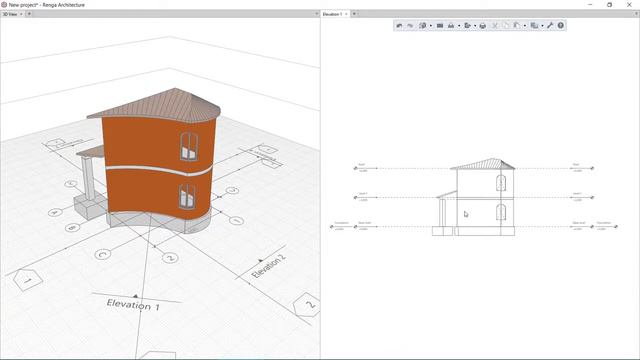
Task: Select the upper window on the orange wall
Action: pyautogui.click(x=189, y=146)
